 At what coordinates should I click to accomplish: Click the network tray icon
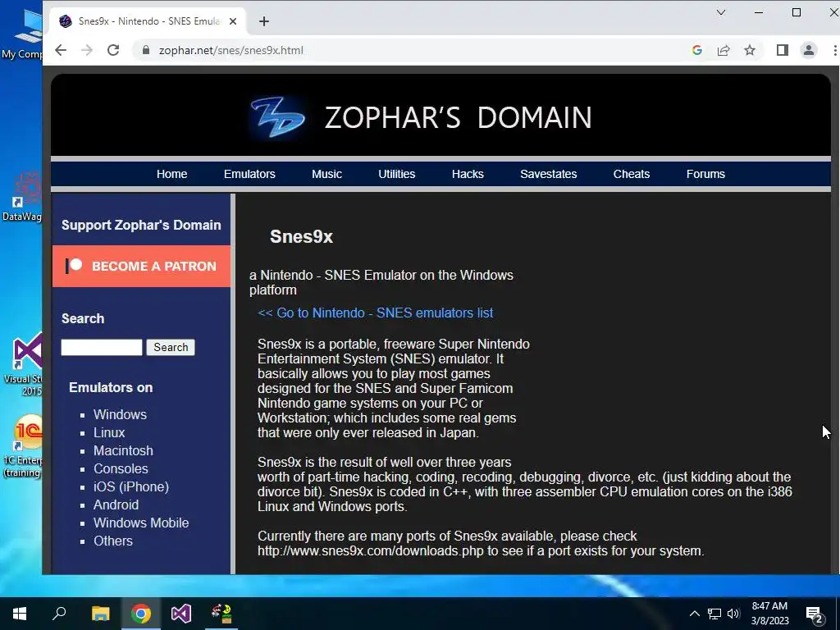(x=714, y=614)
